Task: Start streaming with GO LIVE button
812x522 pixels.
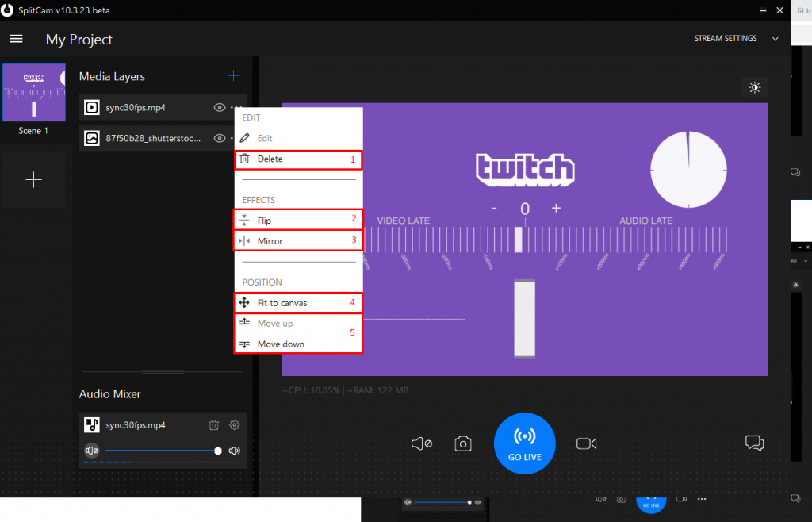Action: click(525, 443)
